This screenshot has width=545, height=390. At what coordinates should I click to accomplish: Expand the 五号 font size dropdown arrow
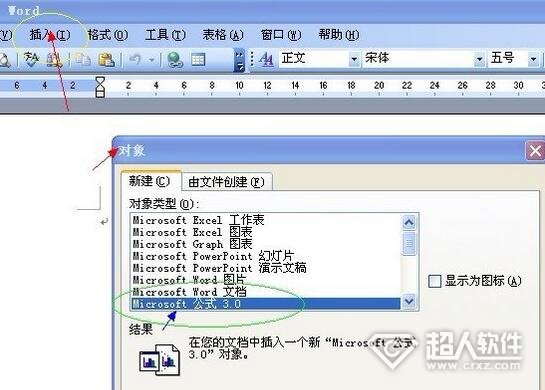(x=533, y=59)
